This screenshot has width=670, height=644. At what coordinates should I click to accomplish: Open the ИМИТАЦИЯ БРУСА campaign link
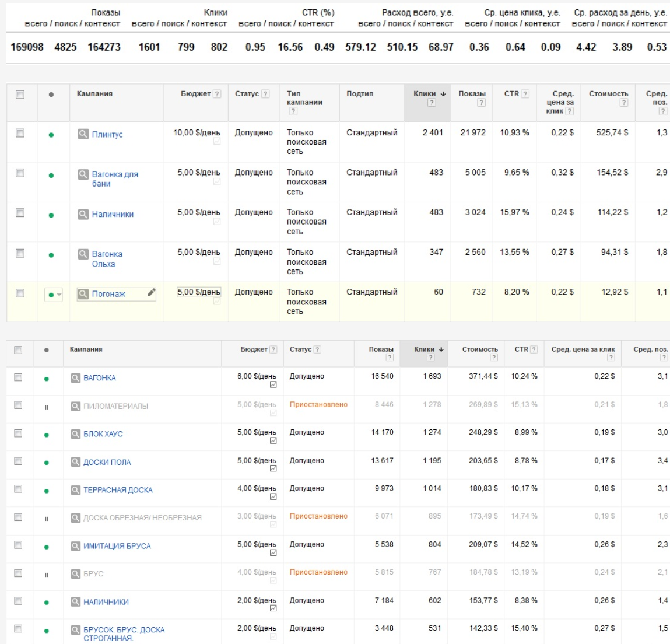click(117, 546)
